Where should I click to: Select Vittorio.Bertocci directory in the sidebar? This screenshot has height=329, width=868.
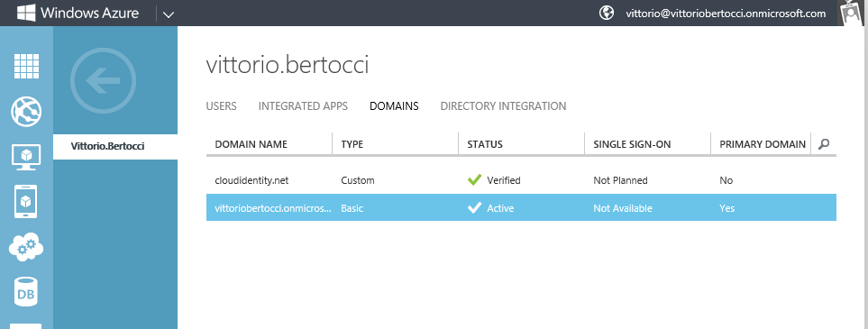115,147
